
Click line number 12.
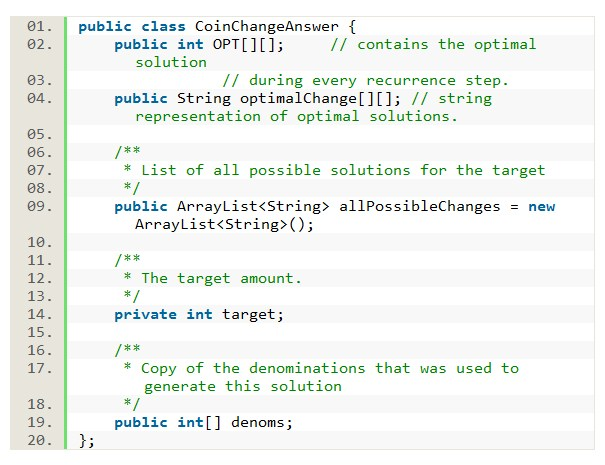point(39,279)
